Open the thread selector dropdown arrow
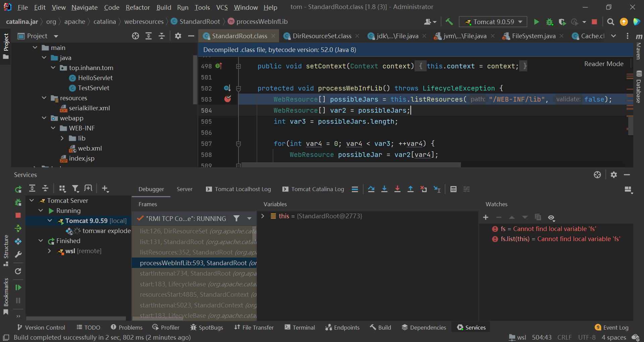644x342 pixels. coord(249,219)
